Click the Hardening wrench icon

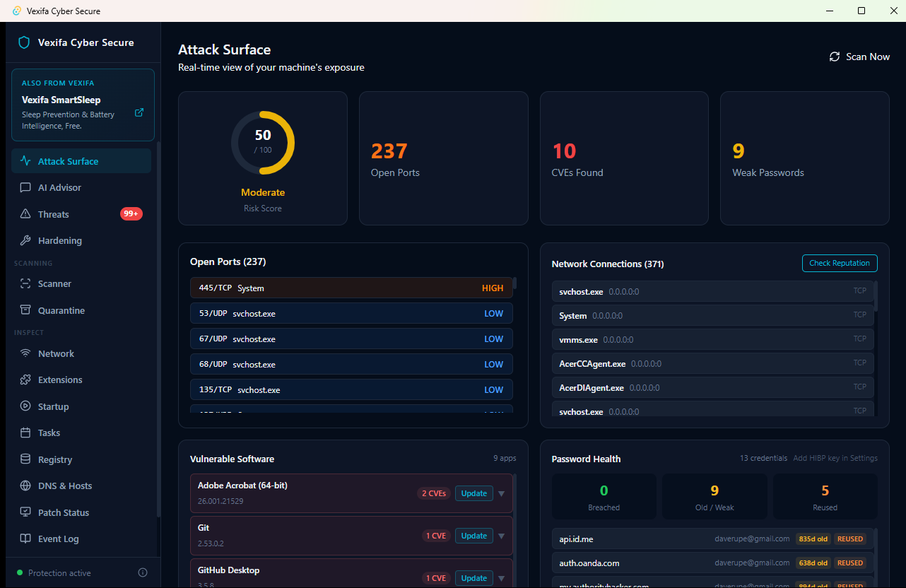pyautogui.click(x=25, y=240)
